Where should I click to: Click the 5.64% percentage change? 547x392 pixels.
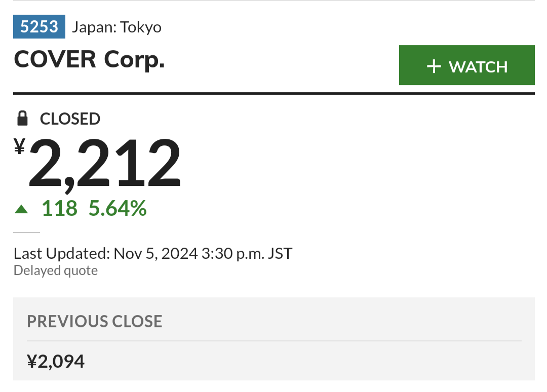118,209
